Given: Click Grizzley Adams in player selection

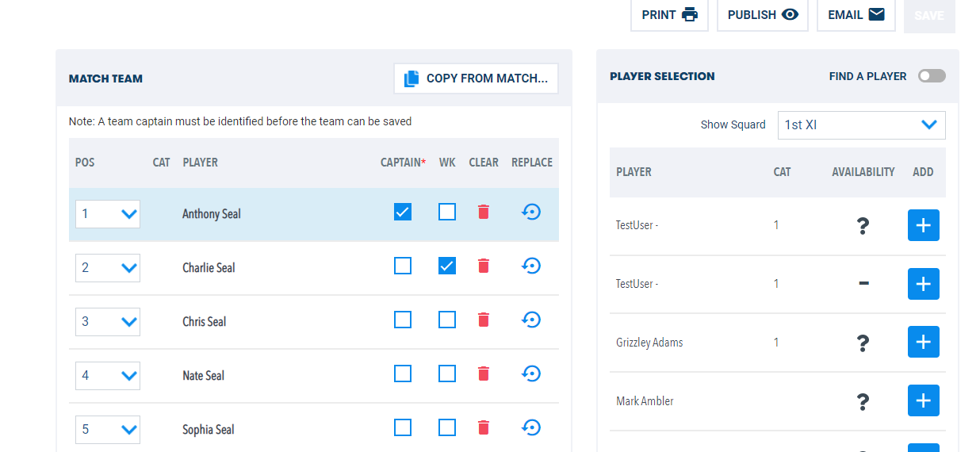Looking at the screenshot, I should pos(649,343).
